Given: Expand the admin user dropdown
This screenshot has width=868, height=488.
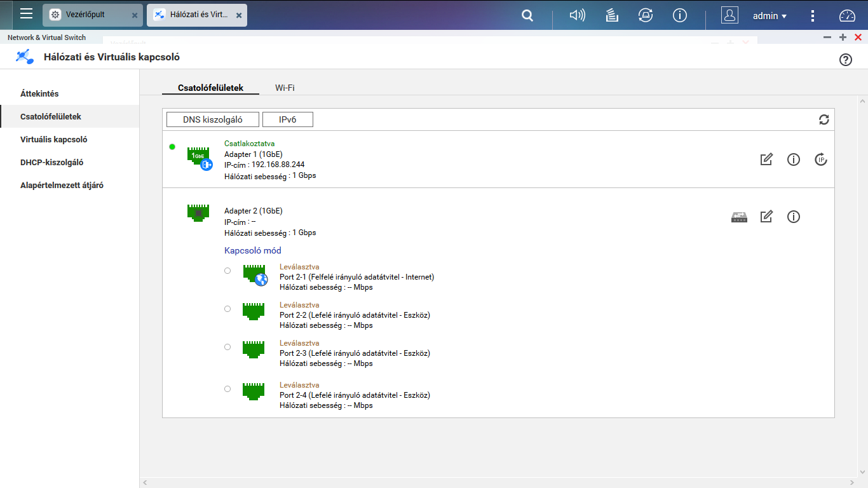Looking at the screenshot, I should [770, 15].
